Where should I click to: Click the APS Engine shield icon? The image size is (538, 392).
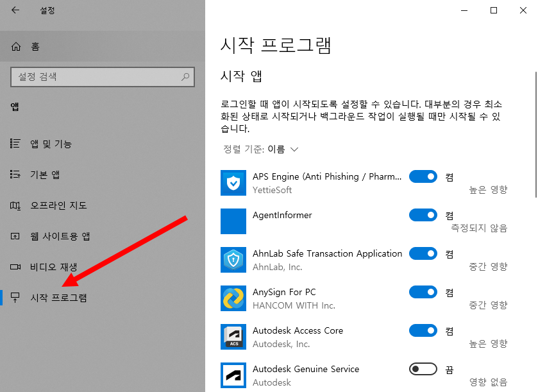pos(233,183)
